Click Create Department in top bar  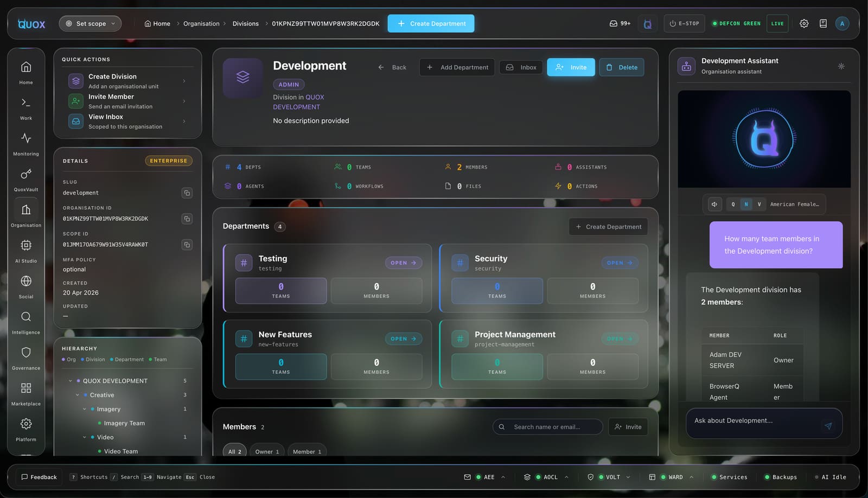[431, 23]
